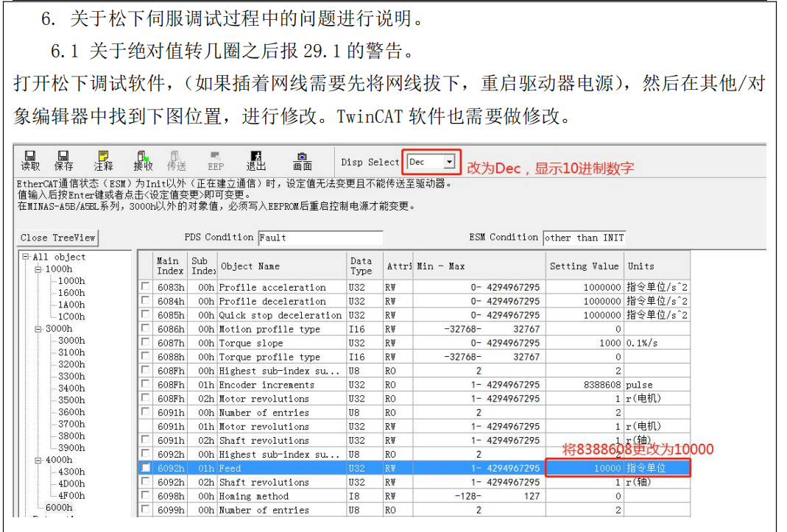Viewport: 787px width, 532px height.
Task: Click the Object Name column header
Action: pos(281,266)
